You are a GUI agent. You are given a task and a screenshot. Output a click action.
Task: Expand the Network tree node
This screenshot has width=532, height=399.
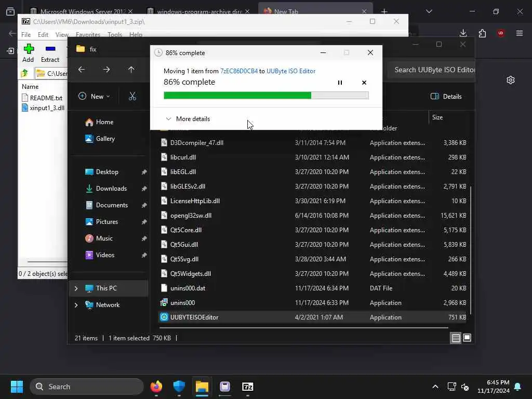click(76, 305)
